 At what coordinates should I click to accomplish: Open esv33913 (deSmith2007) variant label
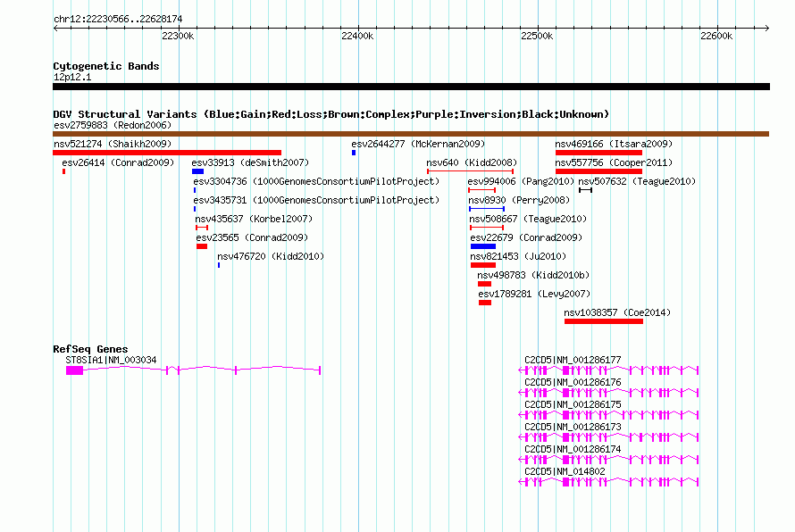250,162
